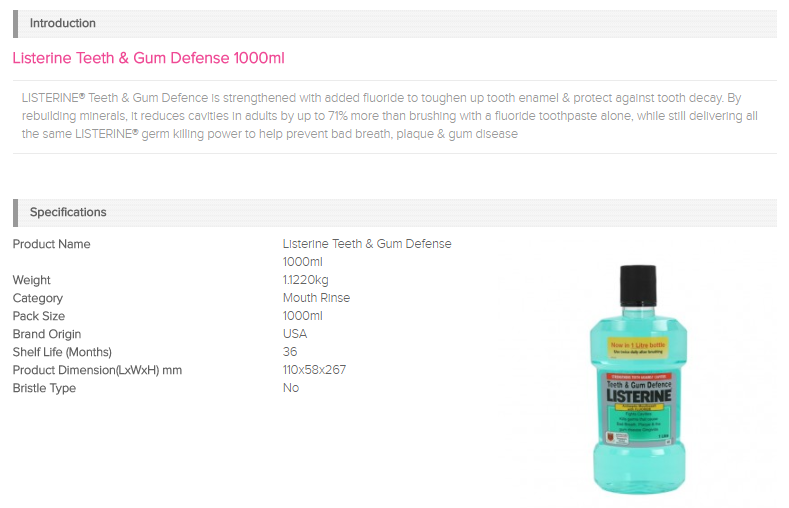
Task: Click the Shelf Life (Months) label
Action: click(x=62, y=352)
